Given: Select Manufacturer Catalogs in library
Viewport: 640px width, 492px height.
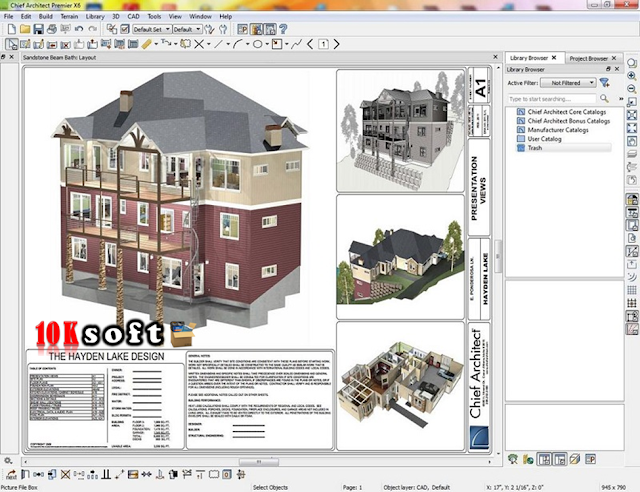Looking at the screenshot, I should (x=558, y=130).
